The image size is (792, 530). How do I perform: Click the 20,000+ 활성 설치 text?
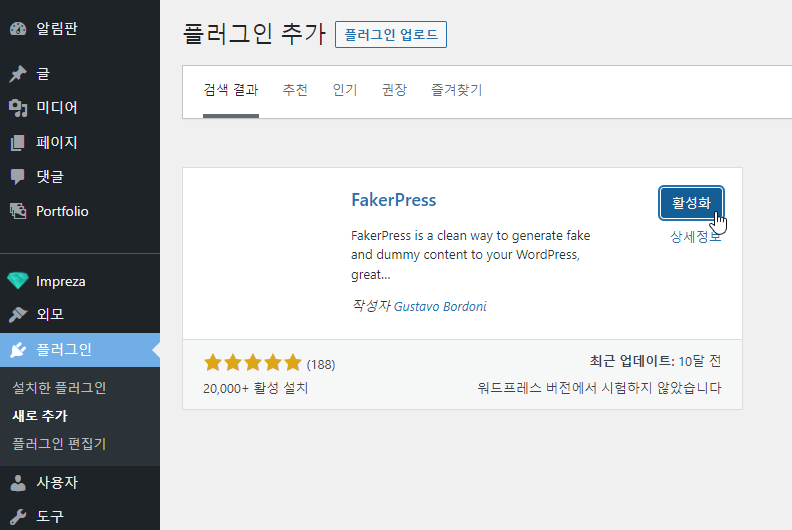256,388
